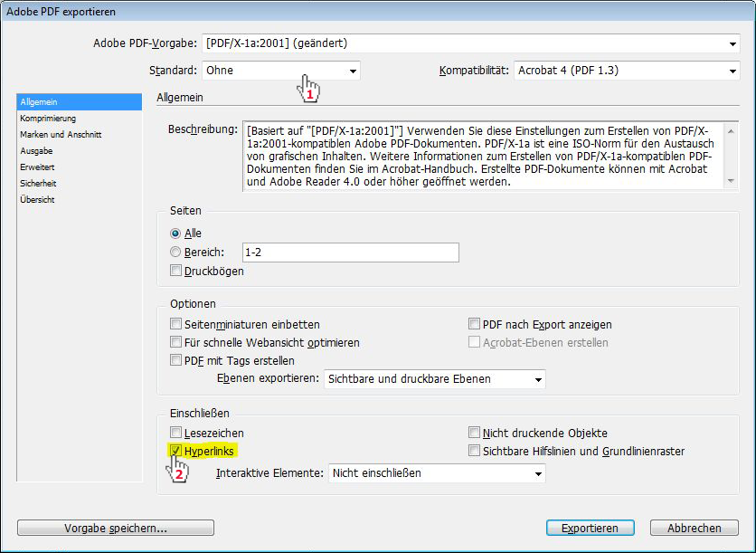
Task: Tick PDF mit Tags erstellen
Action: pos(175,360)
